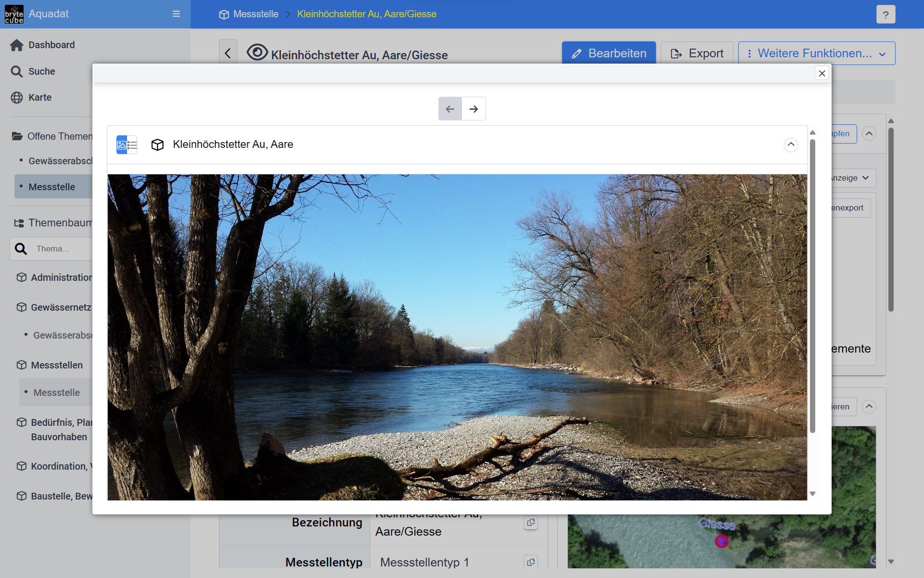The image size is (924, 578).
Task: Collapse the Kleinhöchstetter Au, Aare panel
Action: point(791,144)
